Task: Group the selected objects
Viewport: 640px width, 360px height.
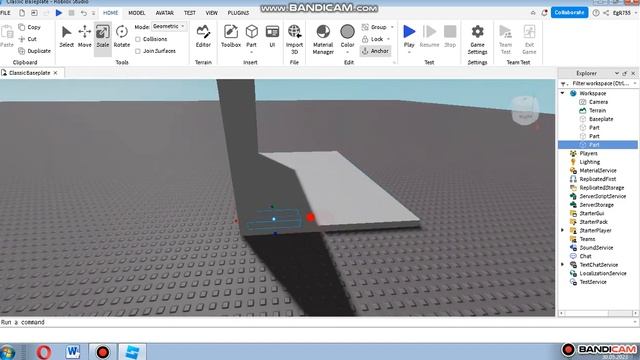Action: coord(374,27)
